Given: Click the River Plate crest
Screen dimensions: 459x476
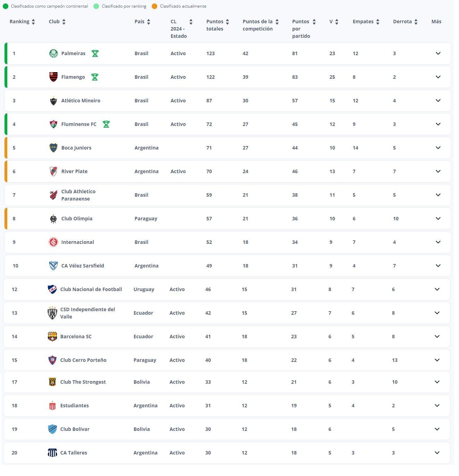Looking at the screenshot, I should [x=53, y=171].
